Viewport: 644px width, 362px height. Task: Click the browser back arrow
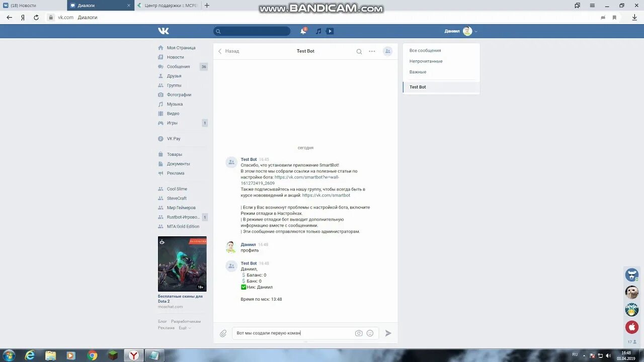click(9, 17)
